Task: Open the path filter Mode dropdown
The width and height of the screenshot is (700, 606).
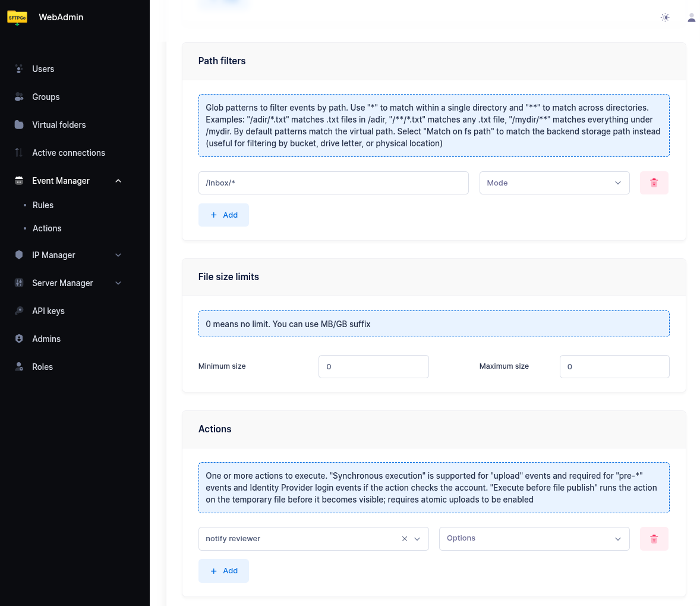Action: coord(554,183)
